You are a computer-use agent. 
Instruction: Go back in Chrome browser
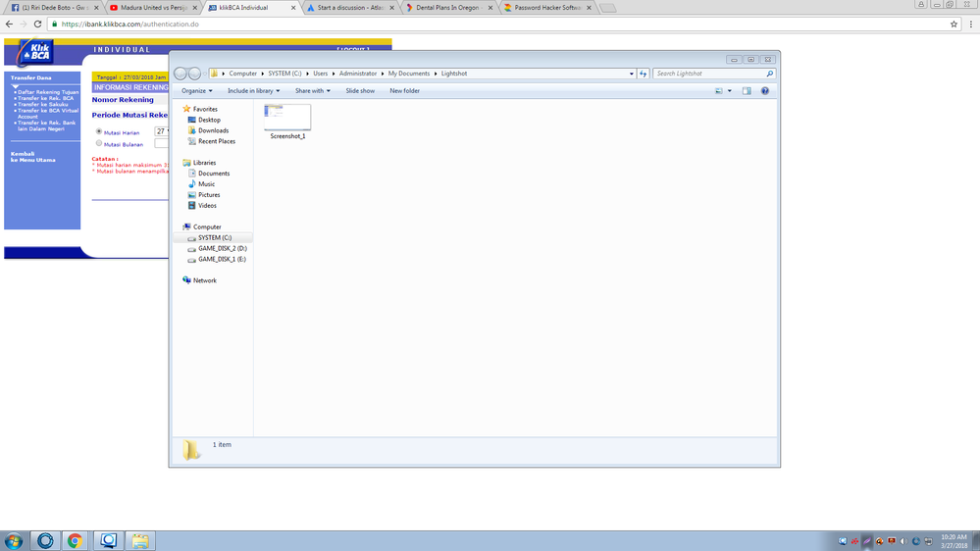point(9,24)
